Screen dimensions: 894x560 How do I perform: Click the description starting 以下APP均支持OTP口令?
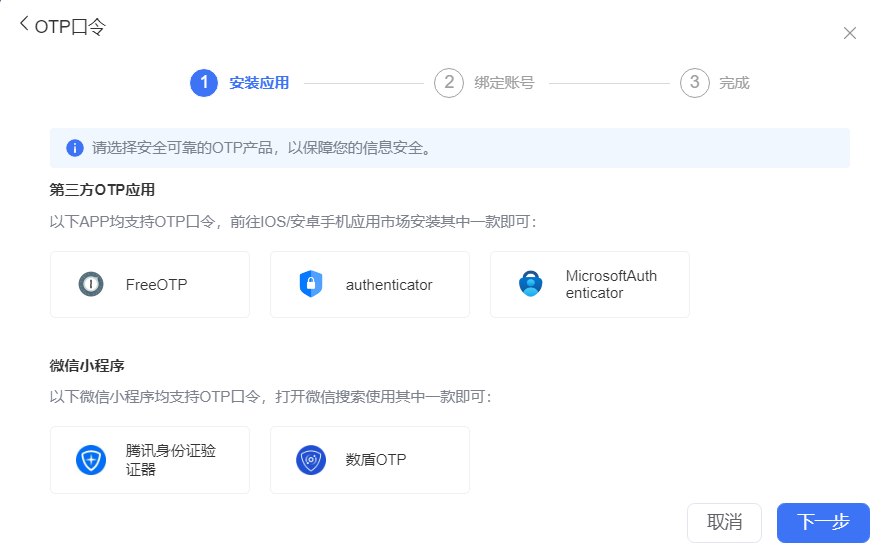pyautogui.click(x=293, y=221)
